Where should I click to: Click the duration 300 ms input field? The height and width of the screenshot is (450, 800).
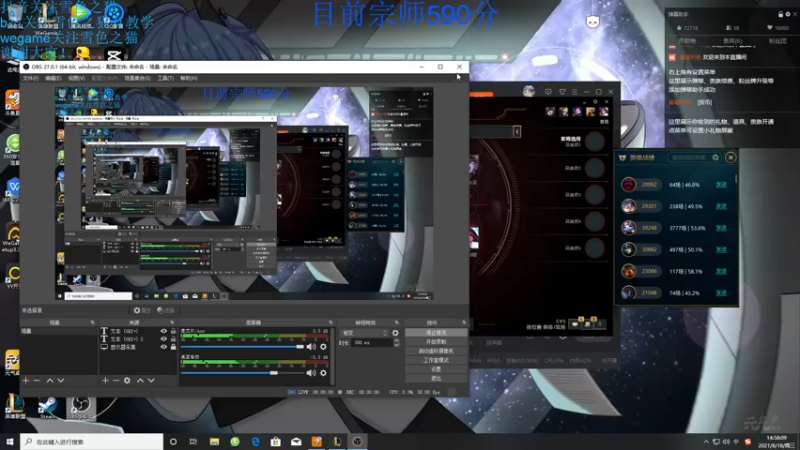tap(372, 343)
